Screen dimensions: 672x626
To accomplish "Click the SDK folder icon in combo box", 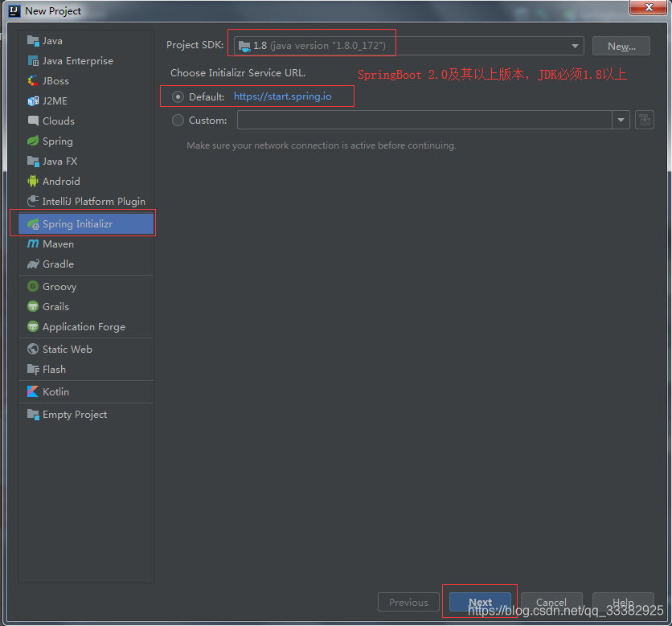I will 244,46.
